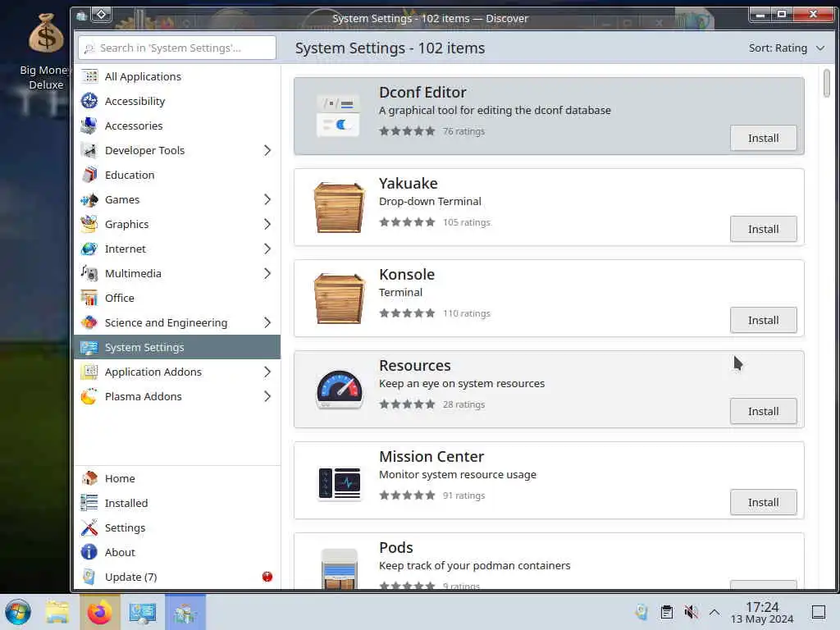Toggle the muted volume tray icon
Viewport: 840px width, 630px height.
pos(691,612)
